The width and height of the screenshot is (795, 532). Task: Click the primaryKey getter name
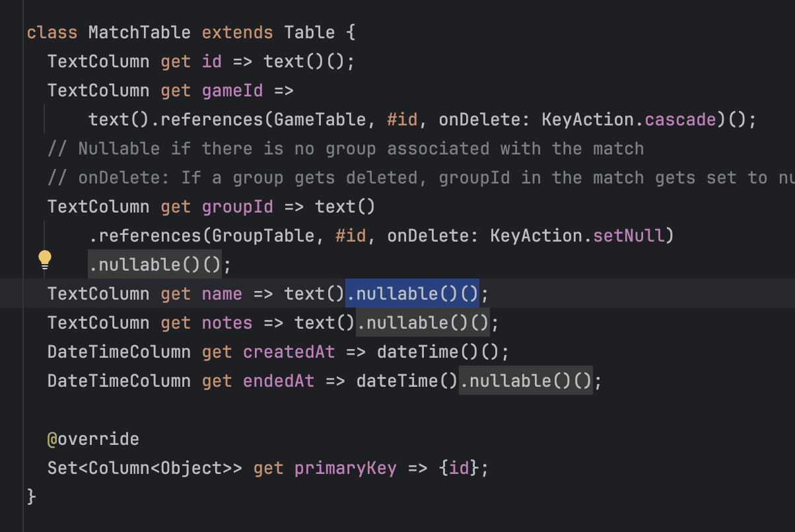click(x=345, y=468)
